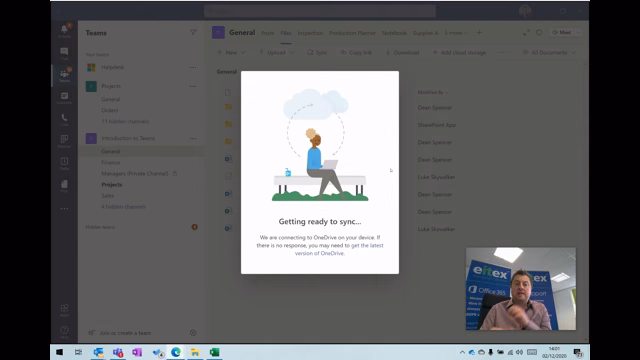Select the Finance channel
640x360 pixels.
[x=111, y=162]
